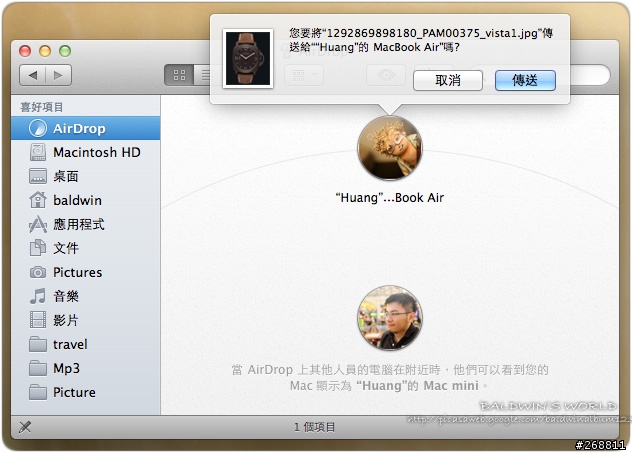Open travel label in sidebar
This screenshot has height=453, width=632.
pyautogui.click(x=70, y=345)
